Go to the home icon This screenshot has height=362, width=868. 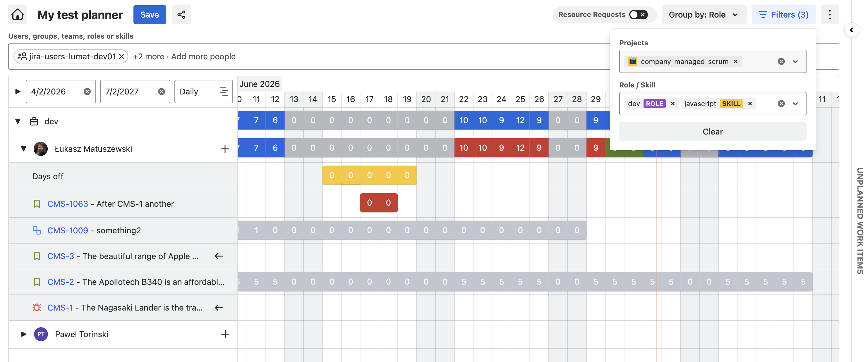18,15
